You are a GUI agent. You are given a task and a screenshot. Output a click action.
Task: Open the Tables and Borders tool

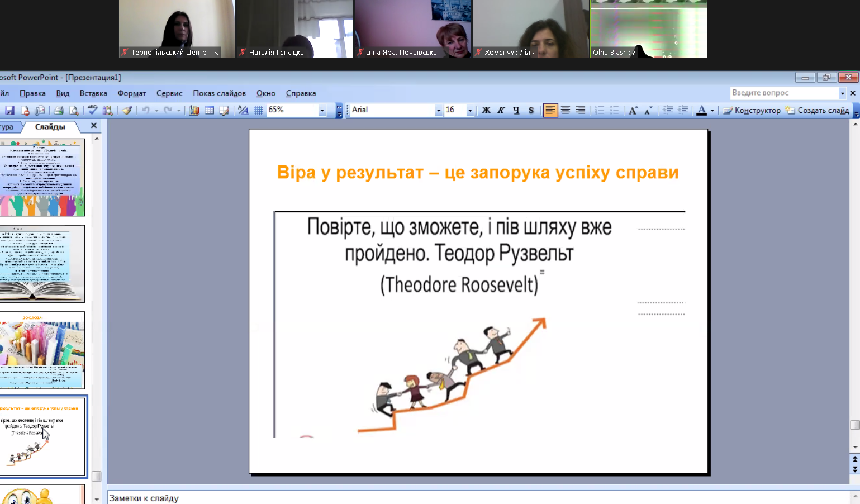(x=224, y=110)
